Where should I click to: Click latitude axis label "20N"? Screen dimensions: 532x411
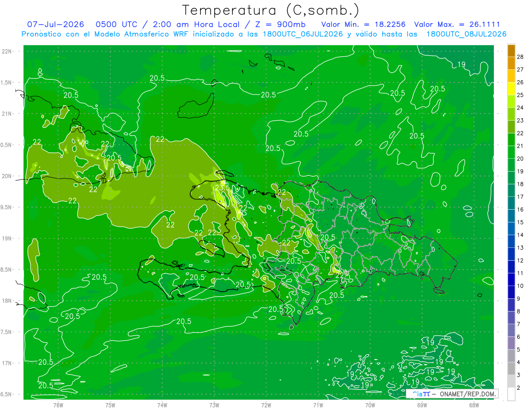pyautogui.click(x=7, y=176)
